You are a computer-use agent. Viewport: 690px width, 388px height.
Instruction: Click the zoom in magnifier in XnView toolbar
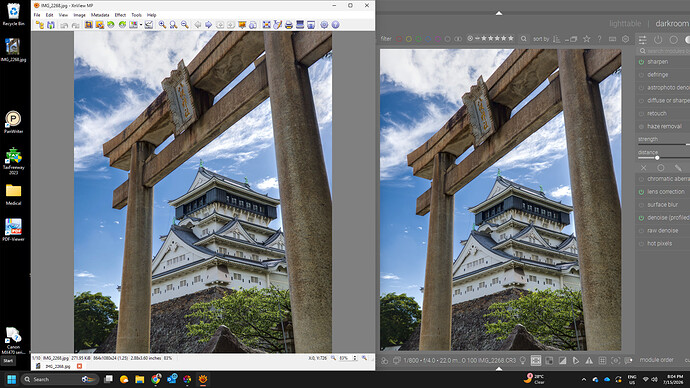162,25
